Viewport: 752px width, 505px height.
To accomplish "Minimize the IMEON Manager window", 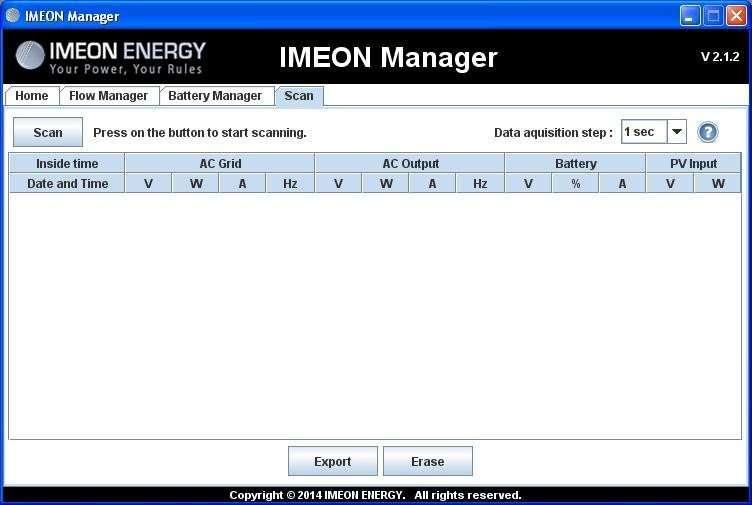I will (689, 16).
